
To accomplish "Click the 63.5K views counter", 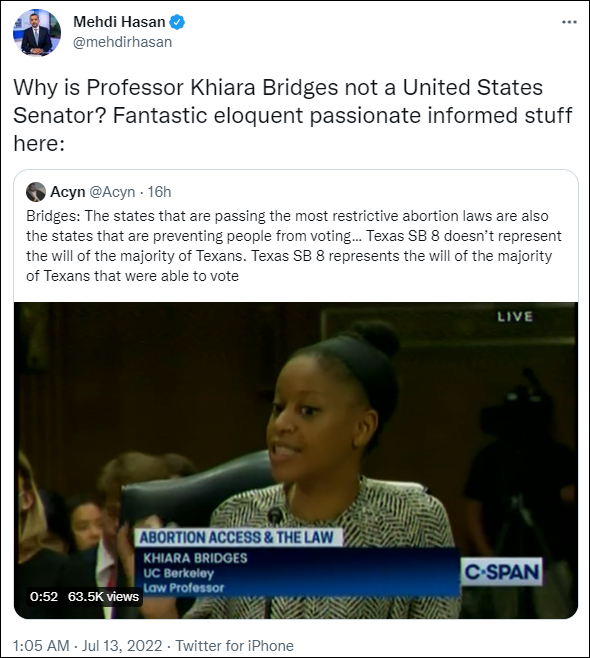I will click(x=103, y=596).
